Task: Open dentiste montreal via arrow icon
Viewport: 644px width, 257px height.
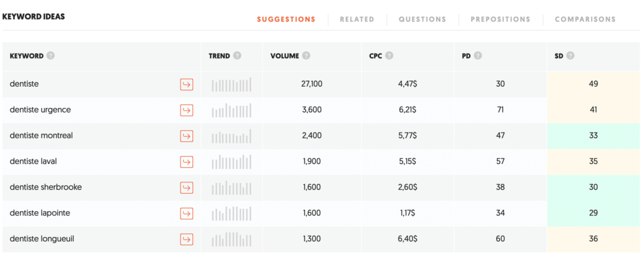Action: [x=186, y=136]
